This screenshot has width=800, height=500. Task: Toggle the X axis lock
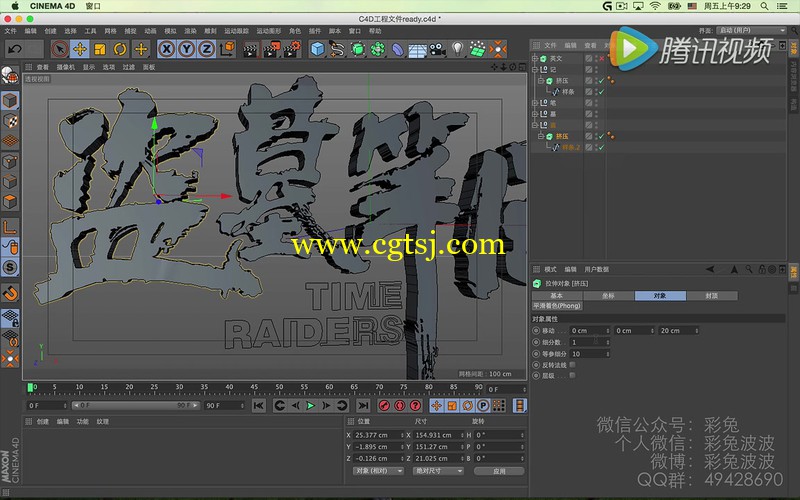[x=166, y=49]
